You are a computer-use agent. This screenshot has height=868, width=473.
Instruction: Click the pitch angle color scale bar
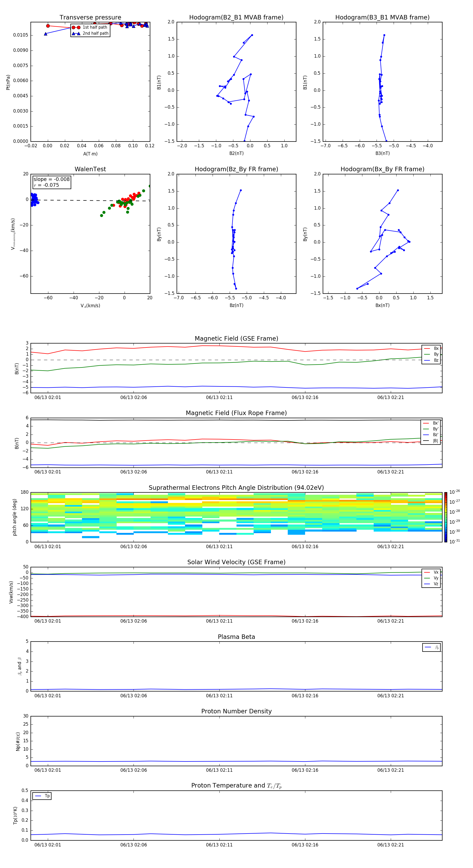(446, 517)
